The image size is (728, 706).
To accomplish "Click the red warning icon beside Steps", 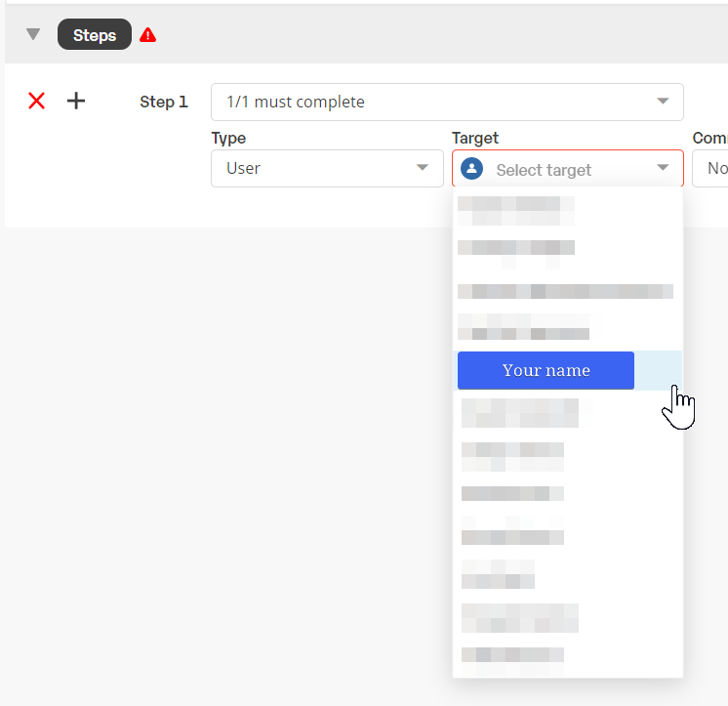I will tap(147, 35).
